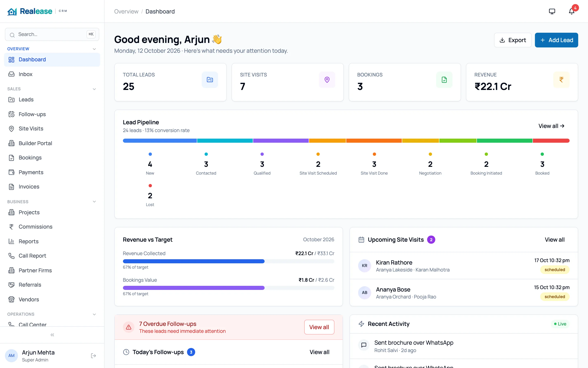Click the Site Visits location pin card icon

coord(327,80)
